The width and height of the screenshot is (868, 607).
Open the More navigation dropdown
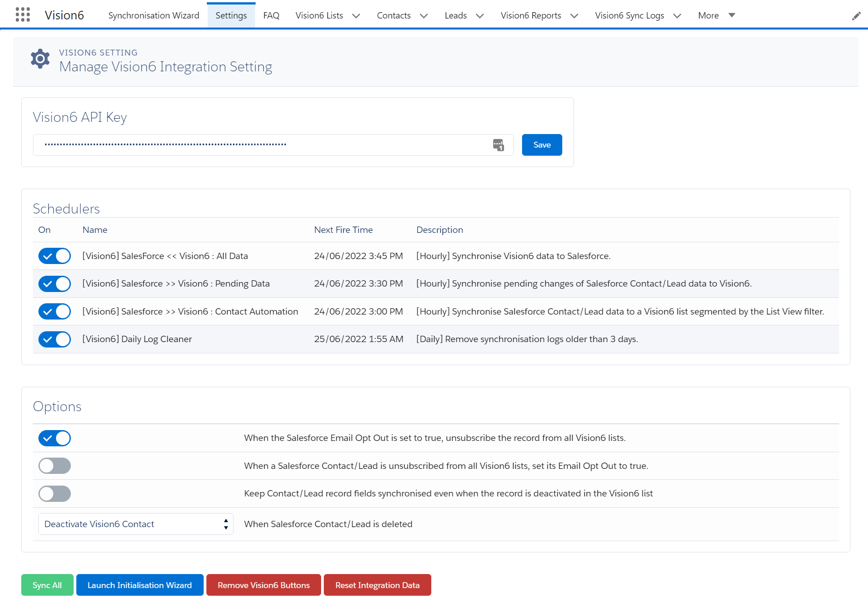[x=717, y=15]
